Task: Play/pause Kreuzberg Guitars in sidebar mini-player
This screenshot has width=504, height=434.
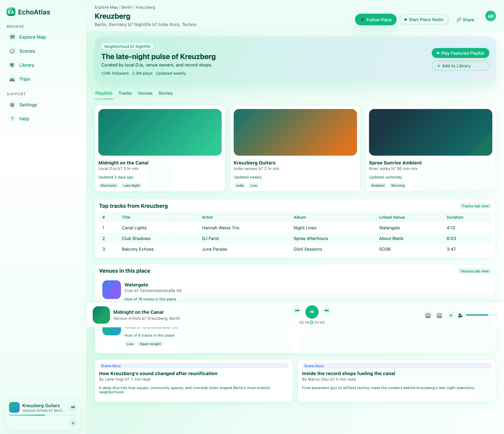Action: click(x=73, y=407)
